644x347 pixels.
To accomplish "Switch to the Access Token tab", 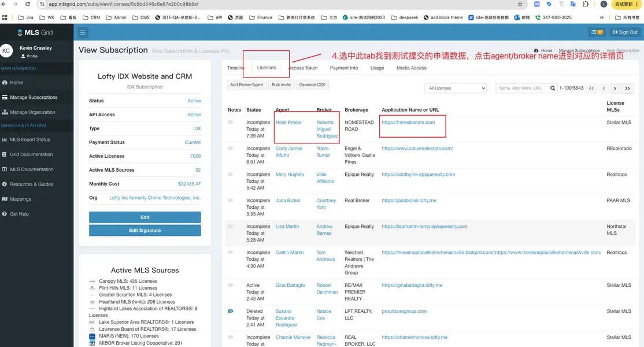I will click(303, 68).
